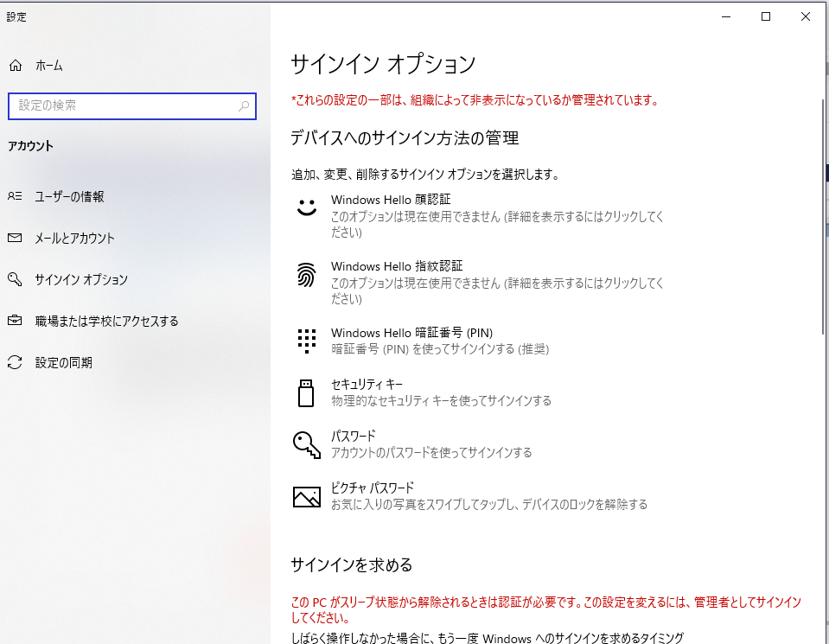Viewport: 829px width, 644px height.
Task: Click the search magnifier icon
Action: point(244,105)
